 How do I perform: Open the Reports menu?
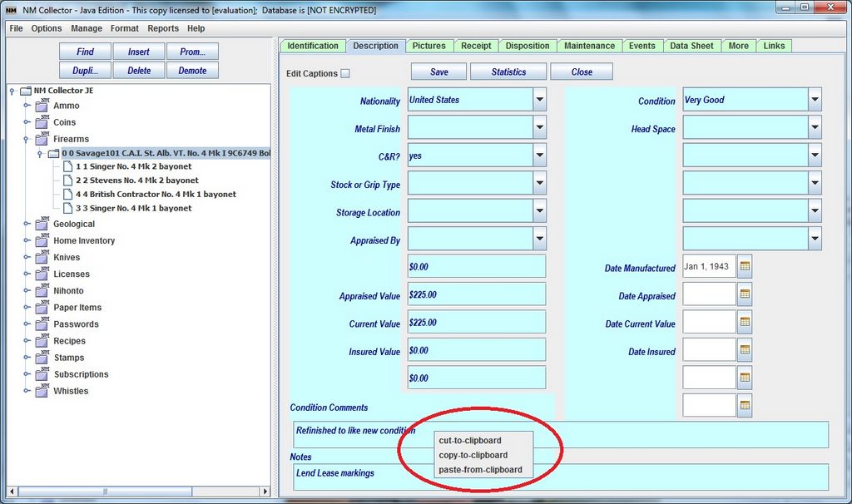pyautogui.click(x=163, y=28)
